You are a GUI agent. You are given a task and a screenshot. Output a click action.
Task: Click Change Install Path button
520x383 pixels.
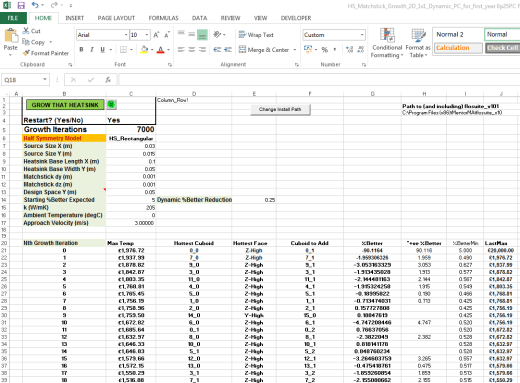point(280,109)
